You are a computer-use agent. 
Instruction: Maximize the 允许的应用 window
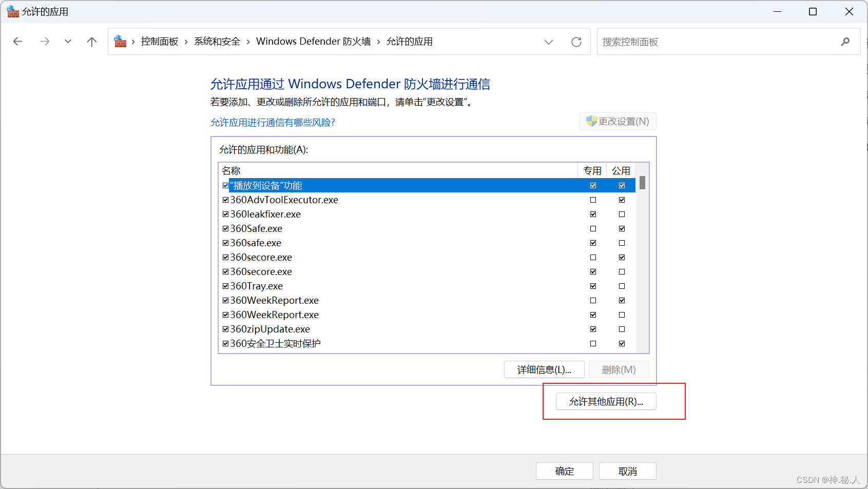click(813, 11)
